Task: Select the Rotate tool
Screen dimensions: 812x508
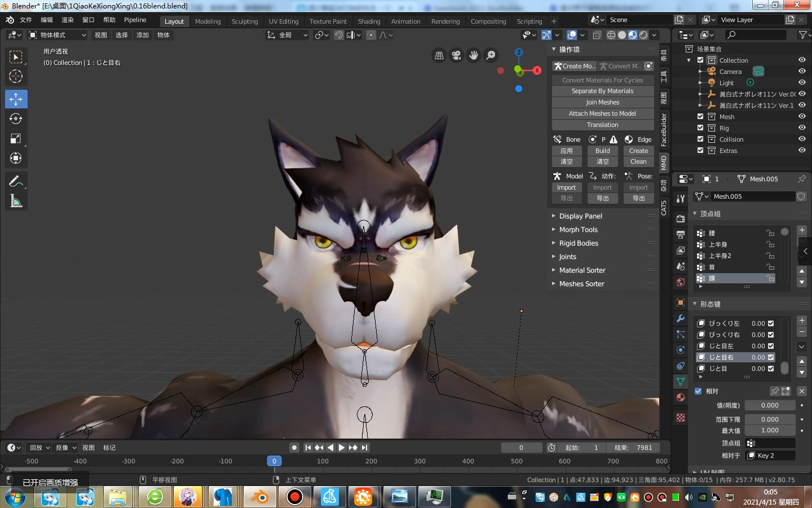Action: point(16,119)
